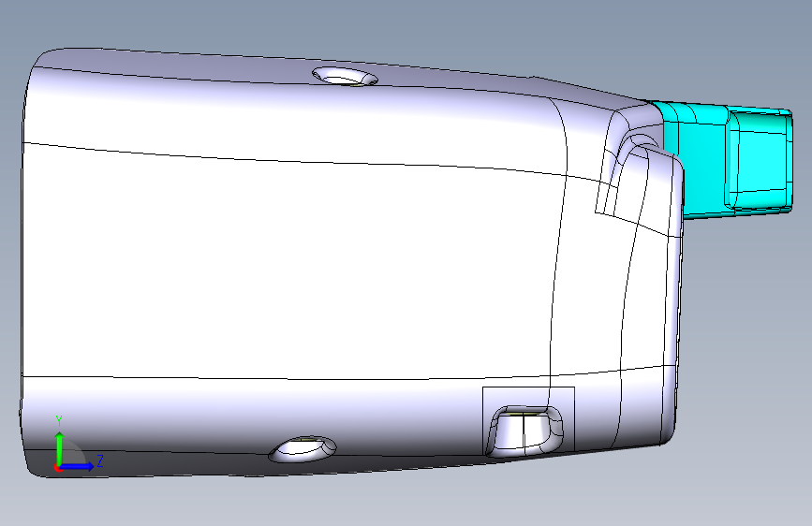Click the oval hole on the model's top edge

(345, 77)
